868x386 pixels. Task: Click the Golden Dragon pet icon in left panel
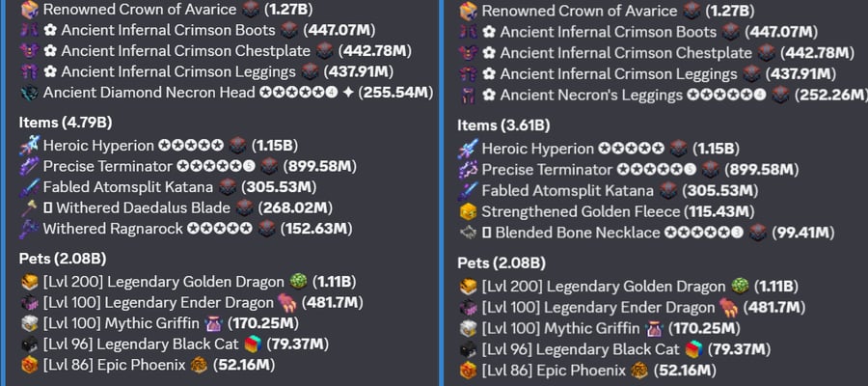(x=29, y=282)
